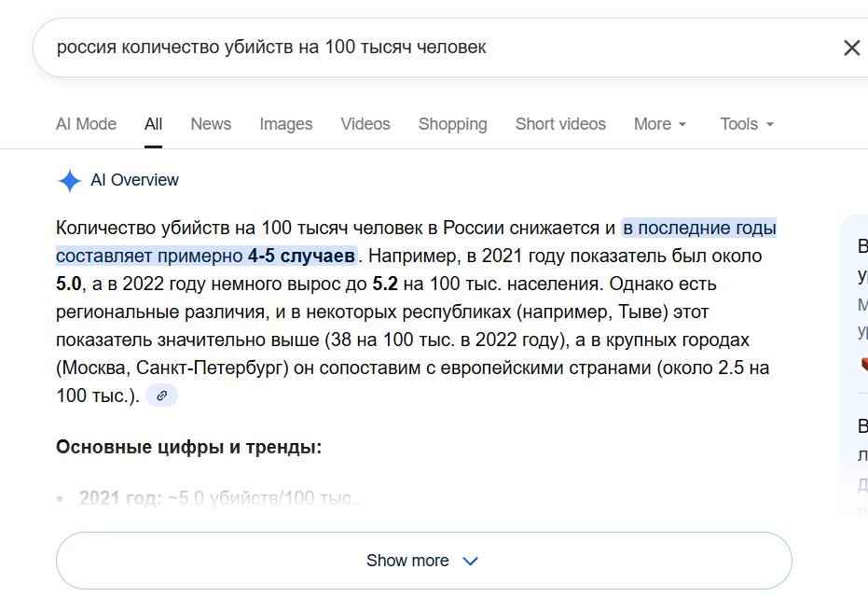The height and width of the screenshot is (611, 868).
Task: Go to the News tab
Action: click(x=211, y=124)
